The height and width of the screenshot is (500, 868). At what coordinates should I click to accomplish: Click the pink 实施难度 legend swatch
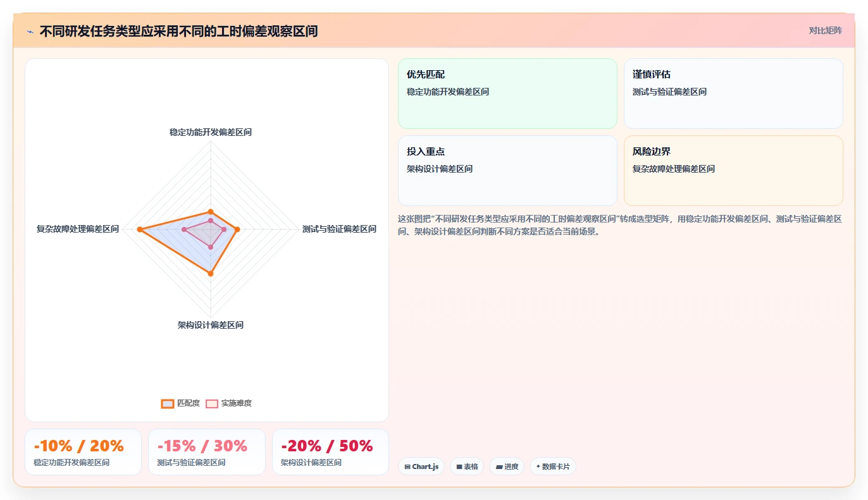212,404
